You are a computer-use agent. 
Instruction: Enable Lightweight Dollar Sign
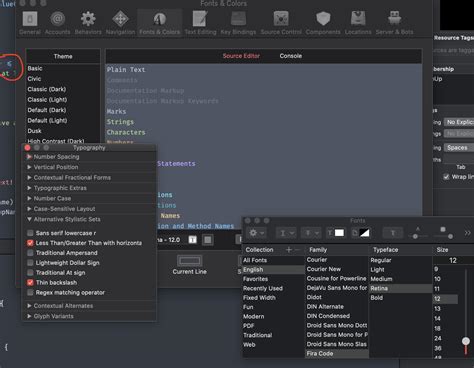click(30, 263)
